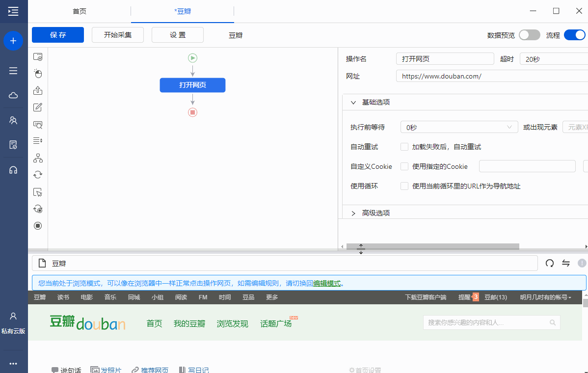The height and width of the screenshot is (373, 588).
Task: Click the green flow start node
Action: coord(192,58)
